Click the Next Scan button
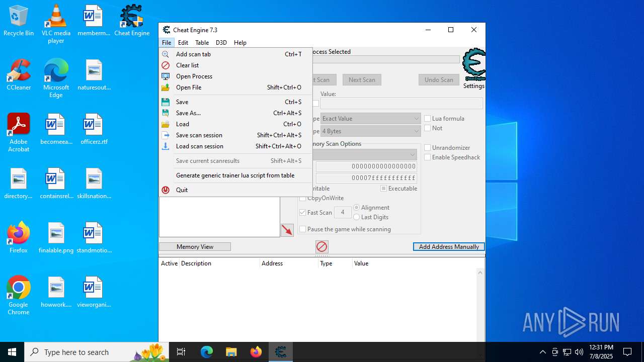This screenshot has height=362, width=644. [x=362, y=79]
